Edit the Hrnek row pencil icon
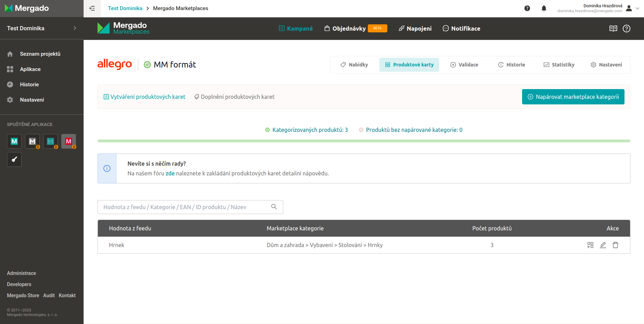The height and width of the screenshot is (324, 644). pos(603,245)
